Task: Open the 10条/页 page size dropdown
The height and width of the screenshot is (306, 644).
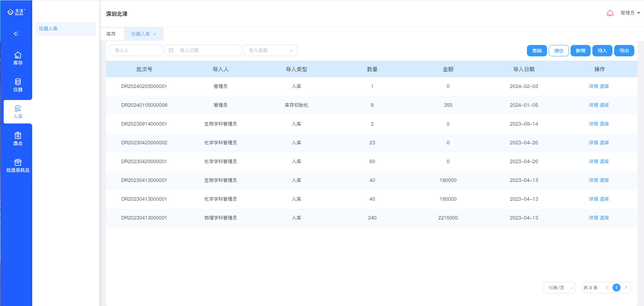Action: point(559,288)
